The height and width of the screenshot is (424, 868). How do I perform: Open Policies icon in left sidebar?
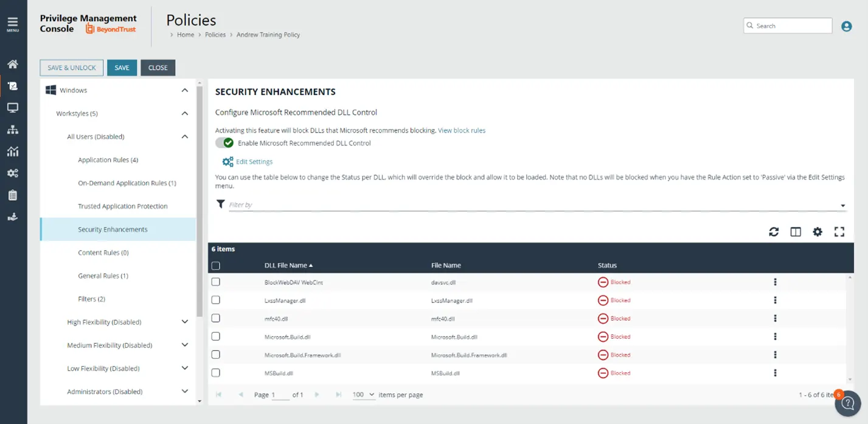pyautogui.click(x=13, y=86)
